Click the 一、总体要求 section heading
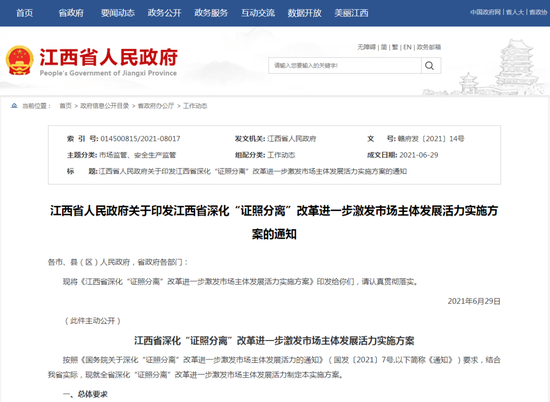Screen dimensions: 550x402 coord(85,394)
